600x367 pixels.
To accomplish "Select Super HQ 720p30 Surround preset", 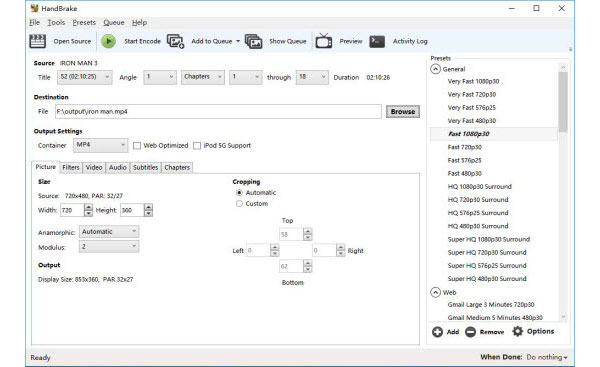I will pos(487,252).
